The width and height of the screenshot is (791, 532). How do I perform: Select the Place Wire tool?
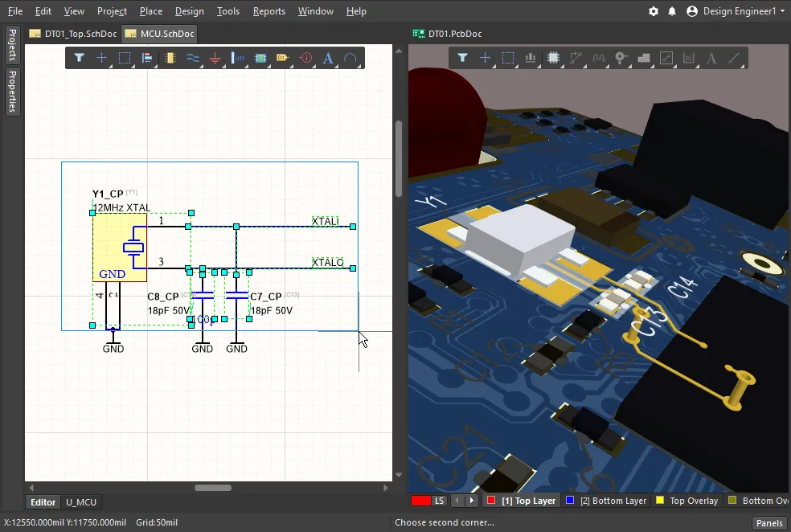coord(193,58)
